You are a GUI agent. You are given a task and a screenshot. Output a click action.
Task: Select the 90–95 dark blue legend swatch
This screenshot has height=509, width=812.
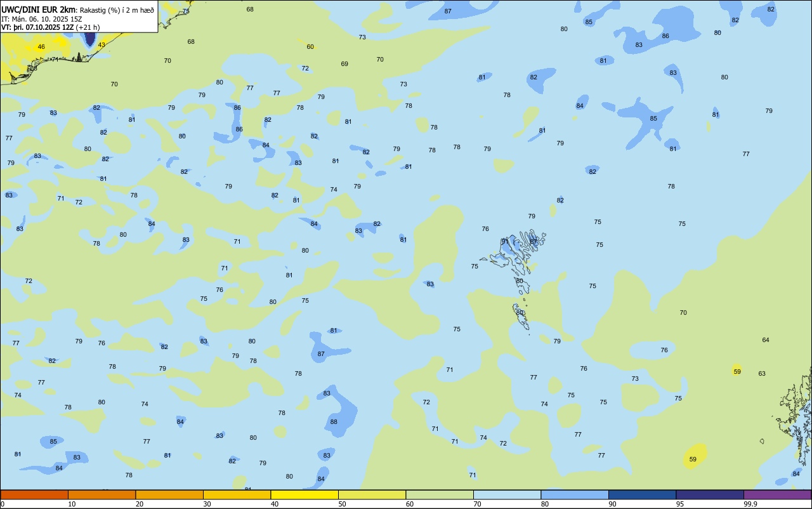click(x=642, y=494)
